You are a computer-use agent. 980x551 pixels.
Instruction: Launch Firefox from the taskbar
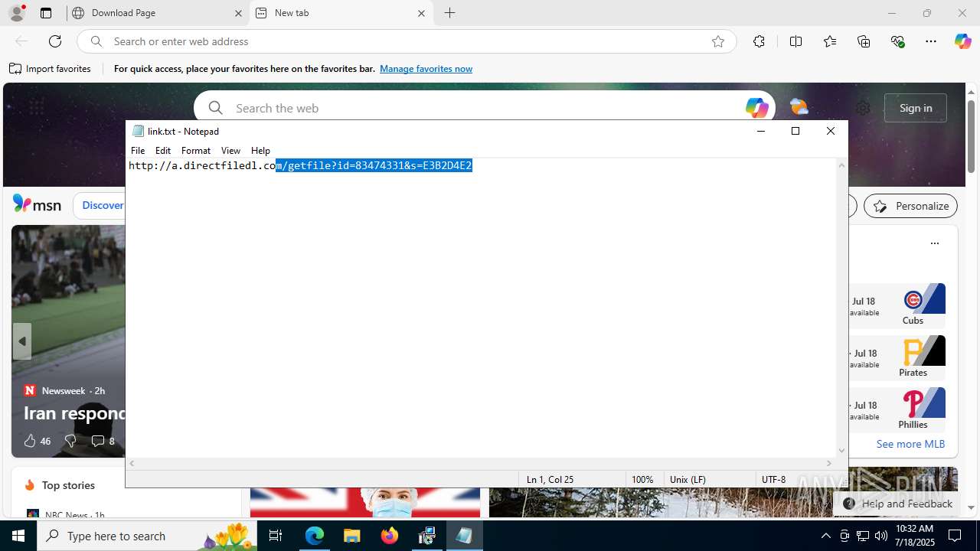point(389,536)
